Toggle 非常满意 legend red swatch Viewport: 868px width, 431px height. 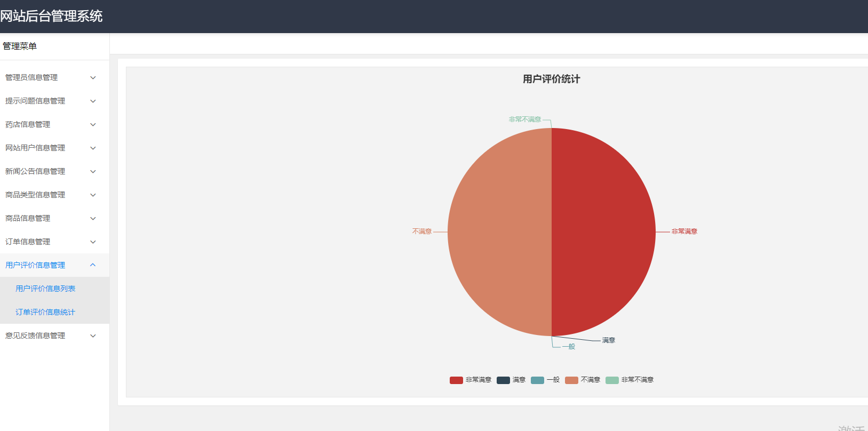click(456, 380)
